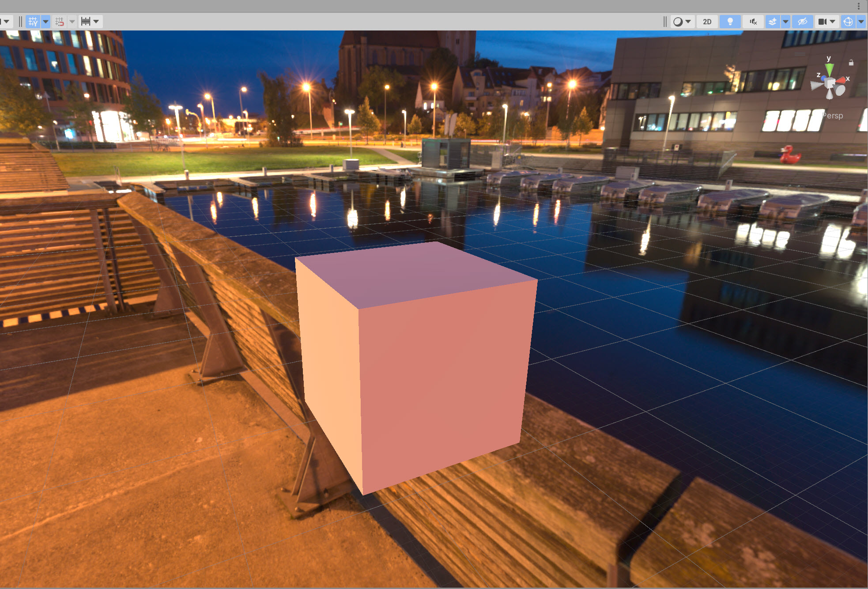Open the effects options dropdown arrow
Image resolution: width=868 pixels, height=589 pixels.
(x=785, y=22)
